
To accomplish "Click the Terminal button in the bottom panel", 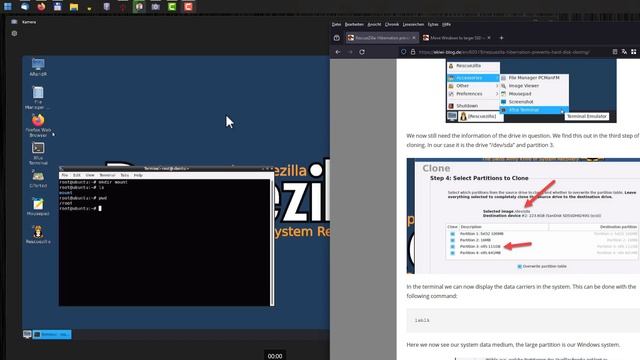I will (52, 334).
